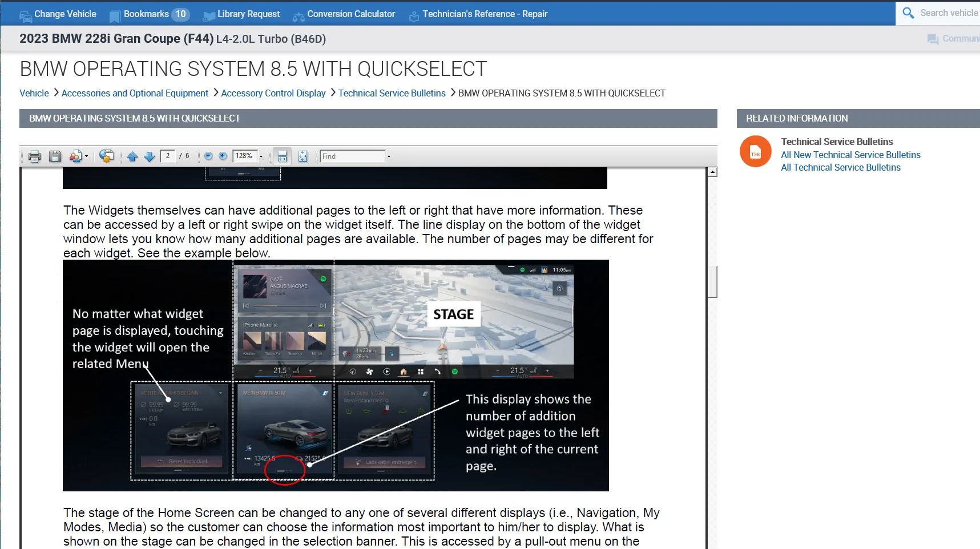Open All New Technical Service Bulletins
This screenshot has height=549, width=980.
pos(850,155)
